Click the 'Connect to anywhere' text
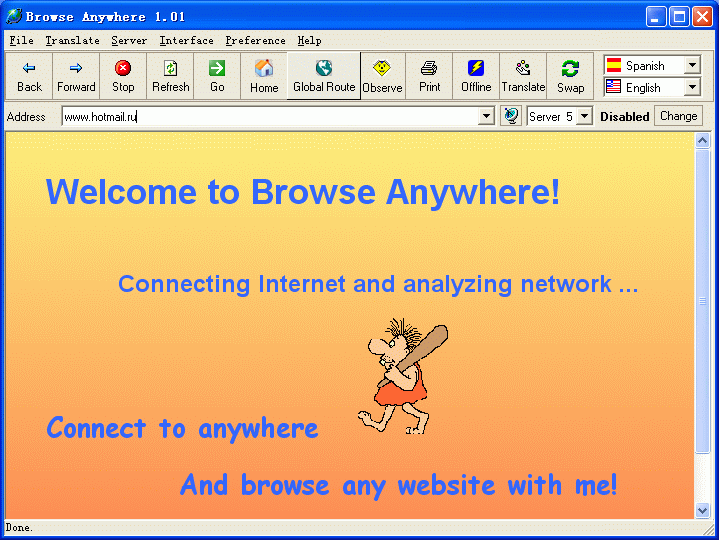Screen dimensions: 719x540 click(x=182, y=428)
